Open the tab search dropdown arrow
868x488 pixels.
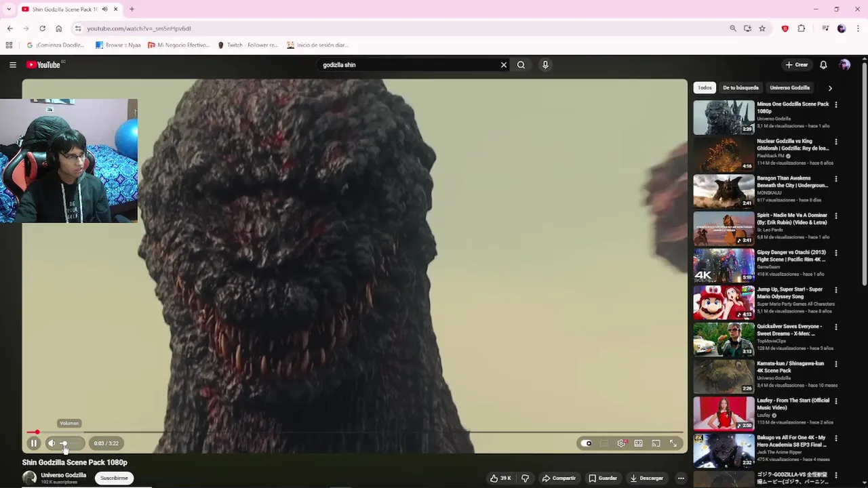[9, 9]
